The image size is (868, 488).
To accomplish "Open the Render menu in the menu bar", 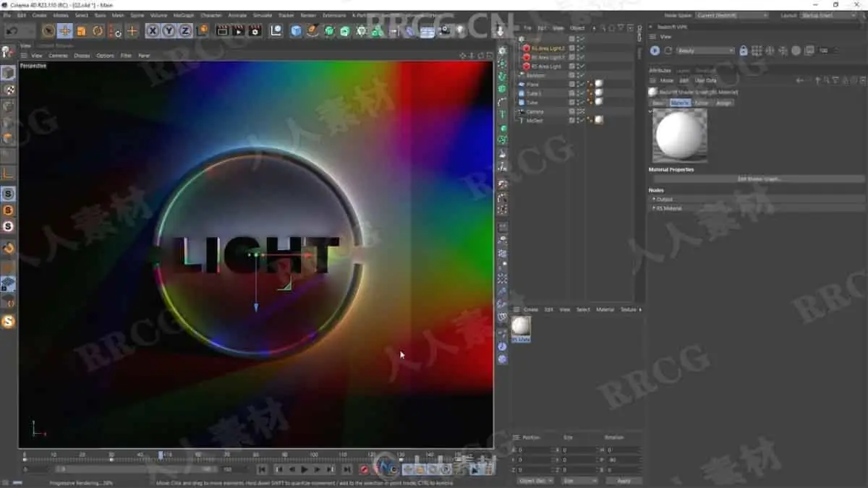I will (308, 15).
